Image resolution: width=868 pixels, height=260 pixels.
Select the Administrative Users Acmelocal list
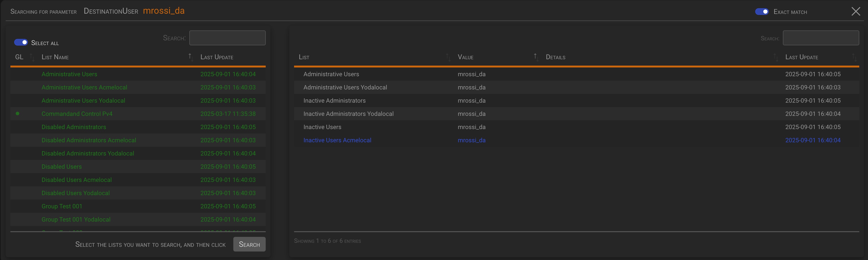pyautogui.click(x=84, y=88)
